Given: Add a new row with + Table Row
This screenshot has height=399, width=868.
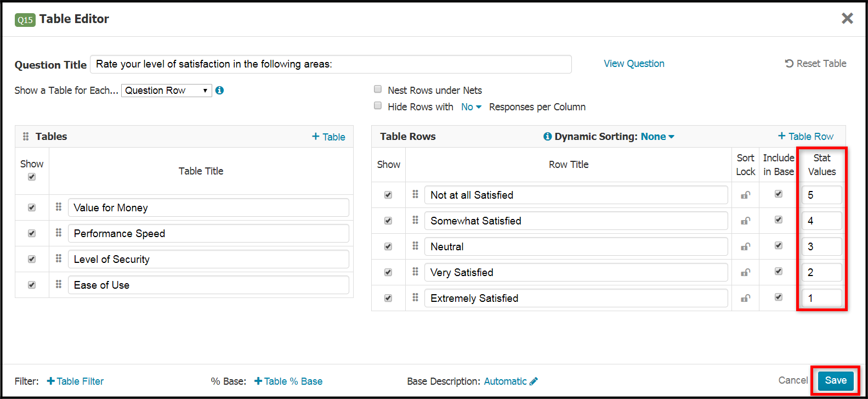Looking at the screenshot, I should [x=805, y=137].
